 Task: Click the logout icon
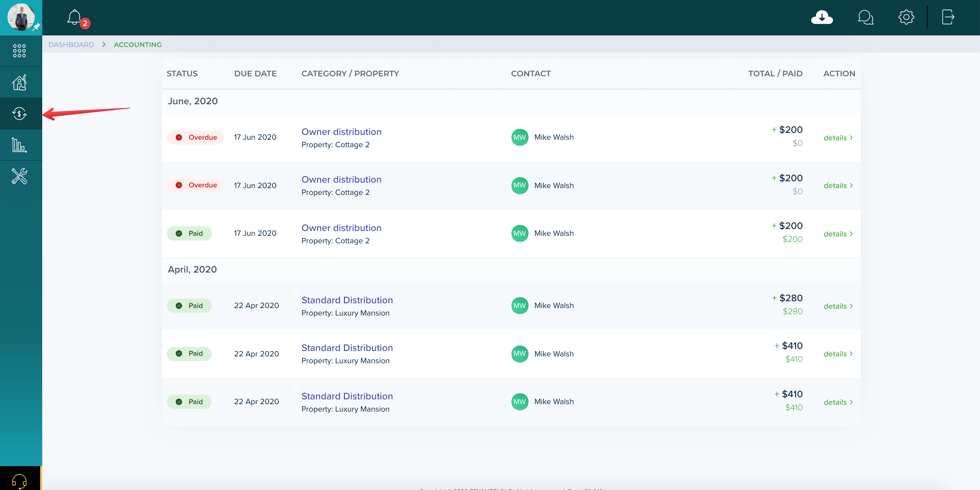pyautogui.click(x=948, y=17)
